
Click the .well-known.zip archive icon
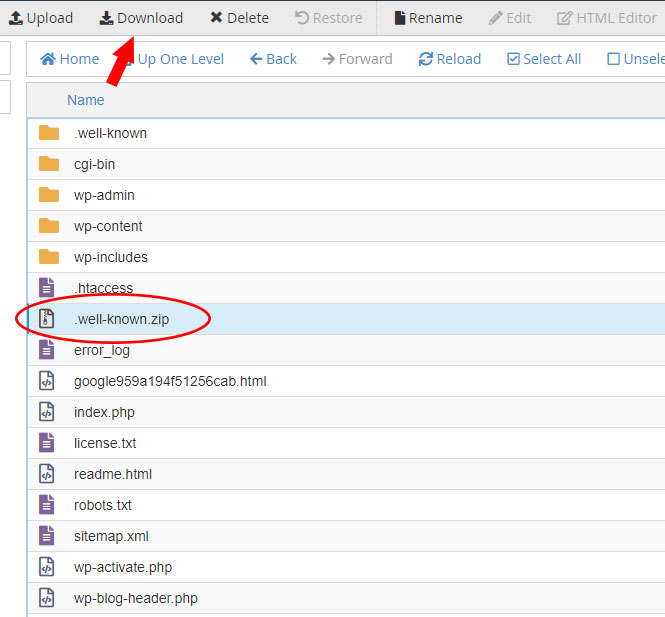pyautogui.click(x=46, y=319)
